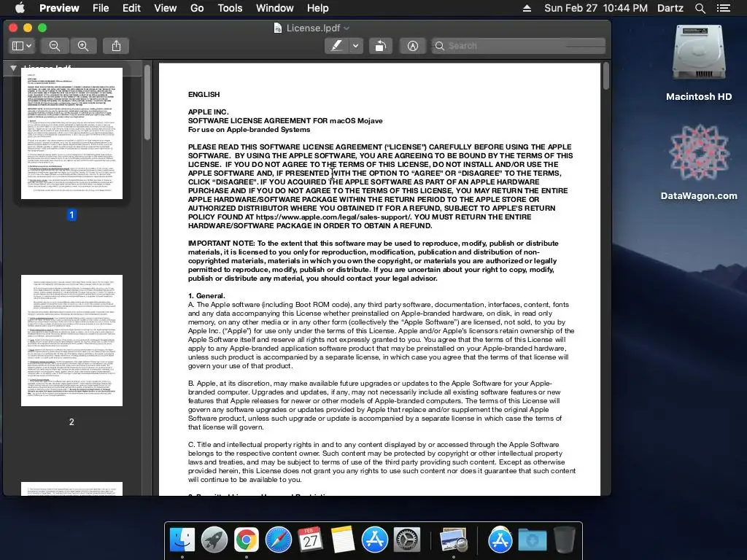Click "For use on Apple-branded Systems" line
Image resolution: width=747 pixels, height=560 pixels.
coord(249,130)
